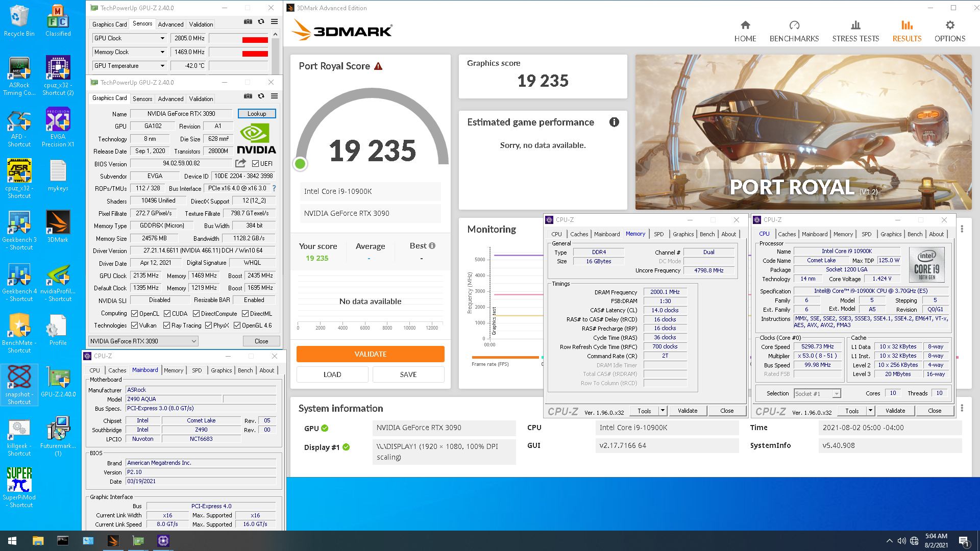The width and height of the screenshot is (980, 551).
Task: Open notification center in system tray
Action: click(x=963, y=541)
